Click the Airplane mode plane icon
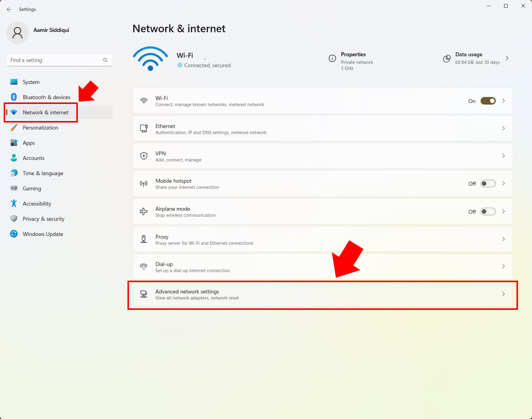This screenshot has width=532, height=419. [144, 212]
